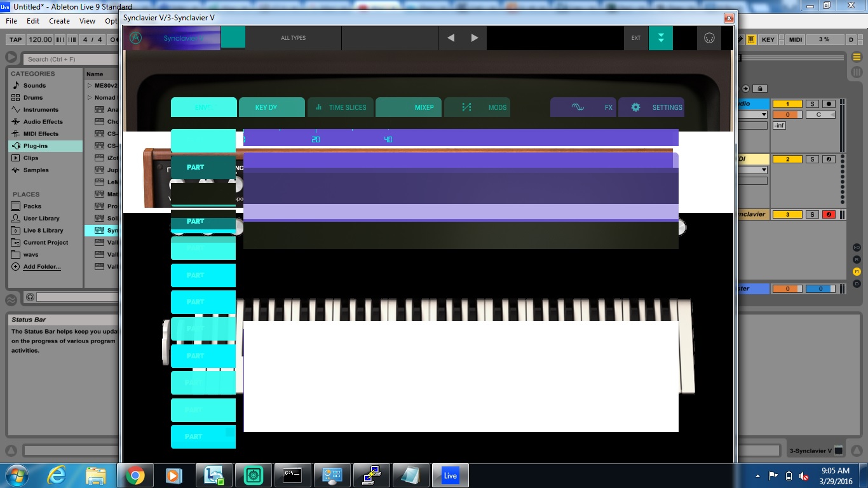Select the first PART button in the list
This screenshot has width=868, height=488.
coord(203,167)
